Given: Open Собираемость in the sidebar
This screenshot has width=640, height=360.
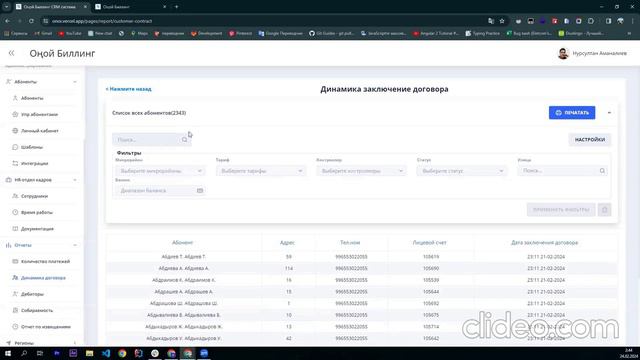Looking at the screenshot, I should [37, 311].
